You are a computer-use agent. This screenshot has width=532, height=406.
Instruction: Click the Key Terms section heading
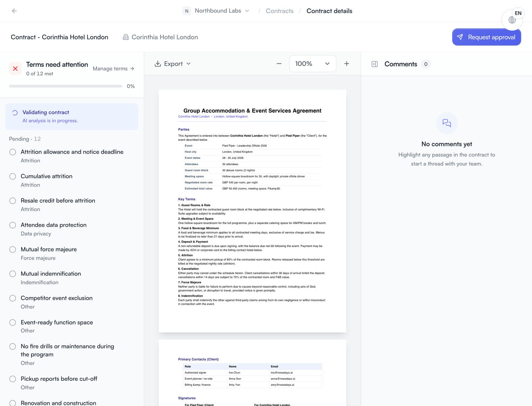[x=187, y=199]
